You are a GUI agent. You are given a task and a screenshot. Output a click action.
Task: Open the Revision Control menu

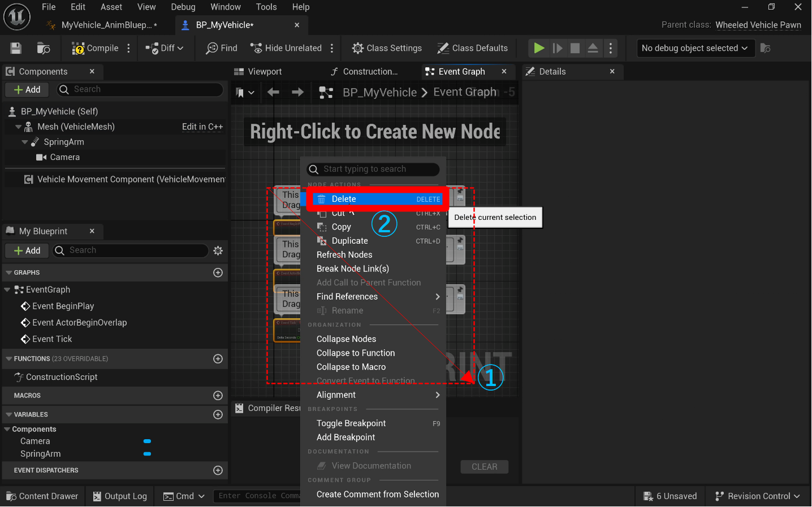(758, 496)
